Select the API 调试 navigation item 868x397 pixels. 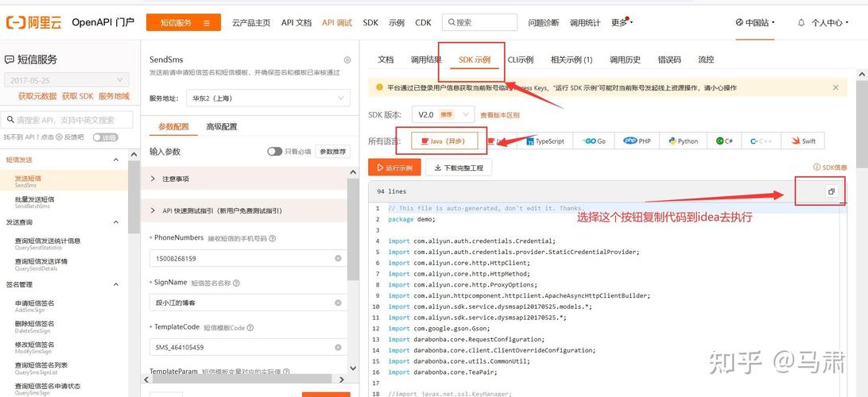pyautogui.click(x=336, y=23)
